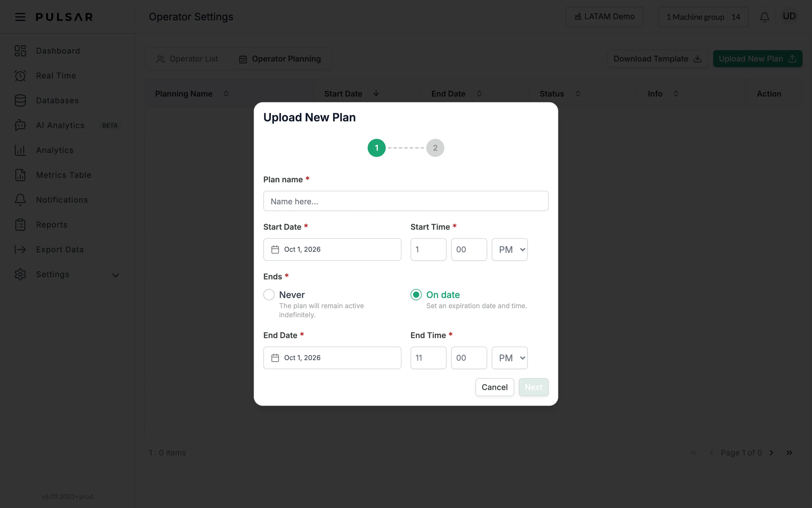Click the Databases cylinder icon
Image resolution: width=812 pixels, height=508 pixels.
tap(20, 100)
